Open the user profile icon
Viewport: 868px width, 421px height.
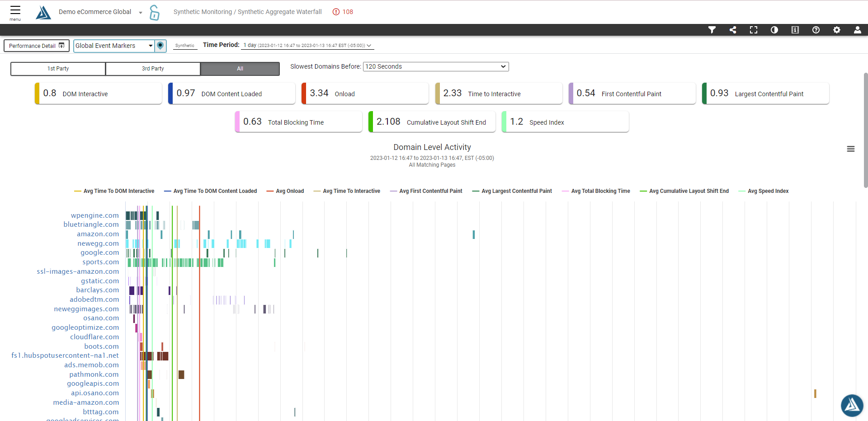pos(858,30)
